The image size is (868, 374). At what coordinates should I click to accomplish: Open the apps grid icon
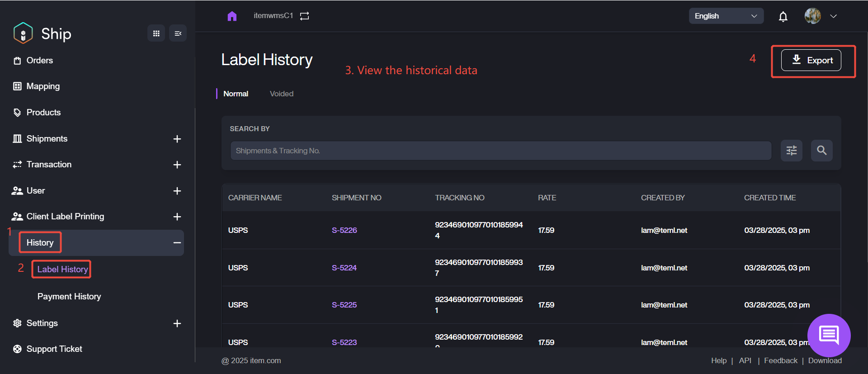[156, 33]
